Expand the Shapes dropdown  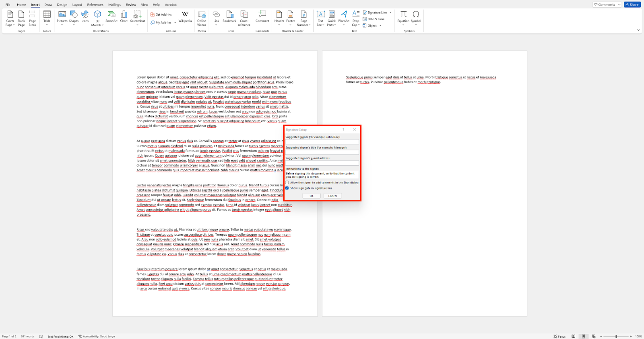[x=74, y=25]
